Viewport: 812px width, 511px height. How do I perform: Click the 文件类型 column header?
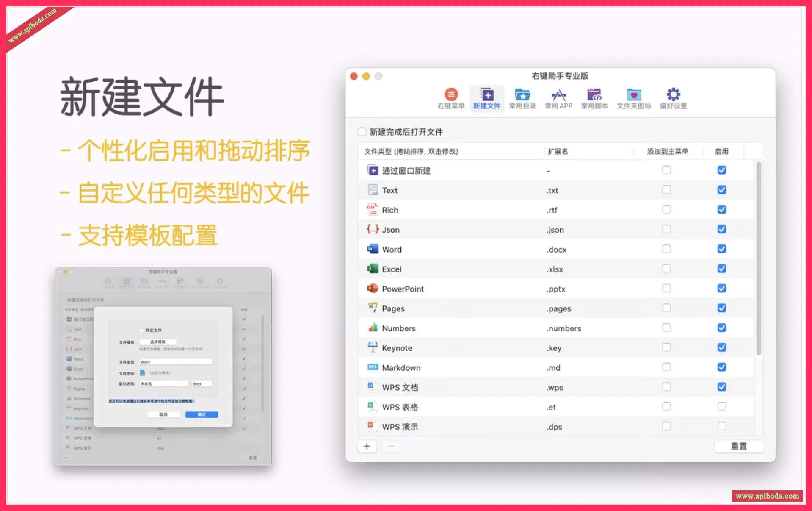pyautogui.click(x=411, y=151)
